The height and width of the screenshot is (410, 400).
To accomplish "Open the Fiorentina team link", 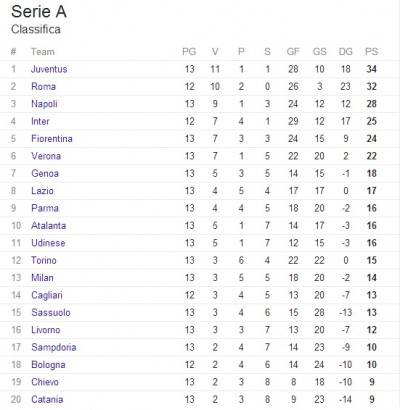I will (52, 138).
